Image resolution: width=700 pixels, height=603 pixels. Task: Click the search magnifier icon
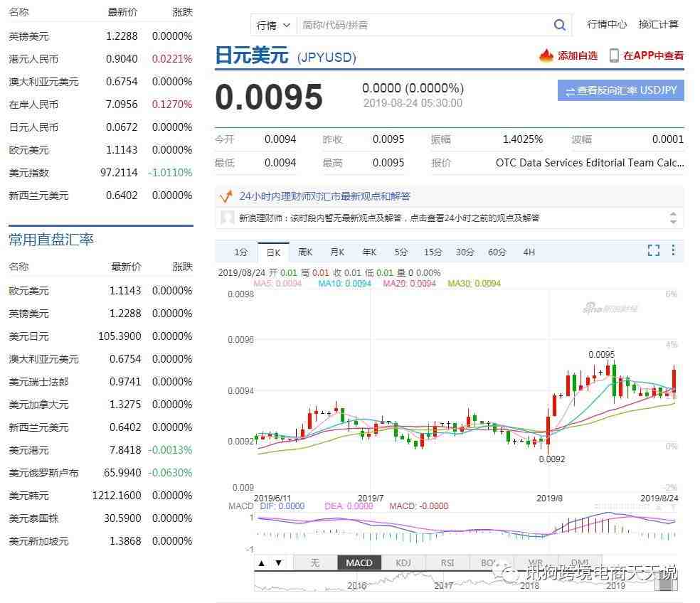pos(559,25)
